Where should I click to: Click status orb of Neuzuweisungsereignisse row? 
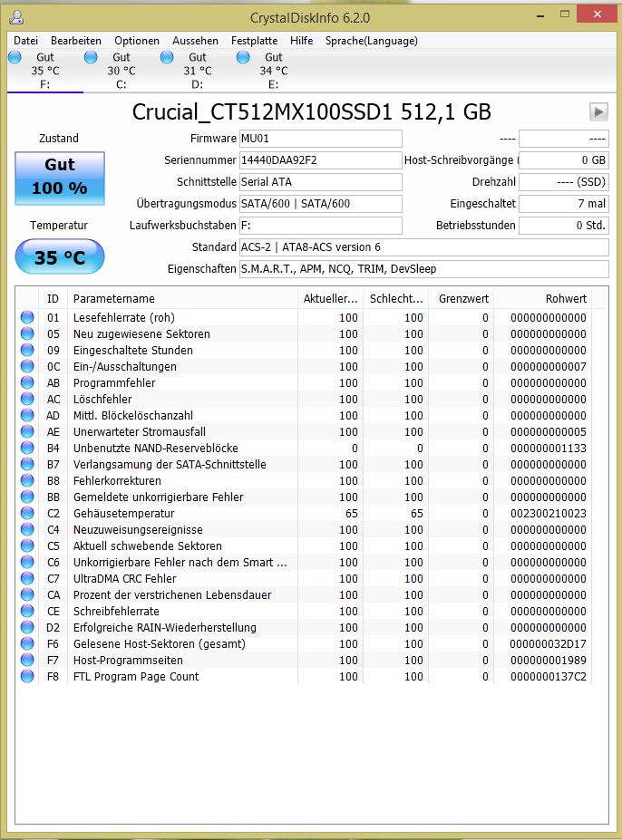click(27, 530)
